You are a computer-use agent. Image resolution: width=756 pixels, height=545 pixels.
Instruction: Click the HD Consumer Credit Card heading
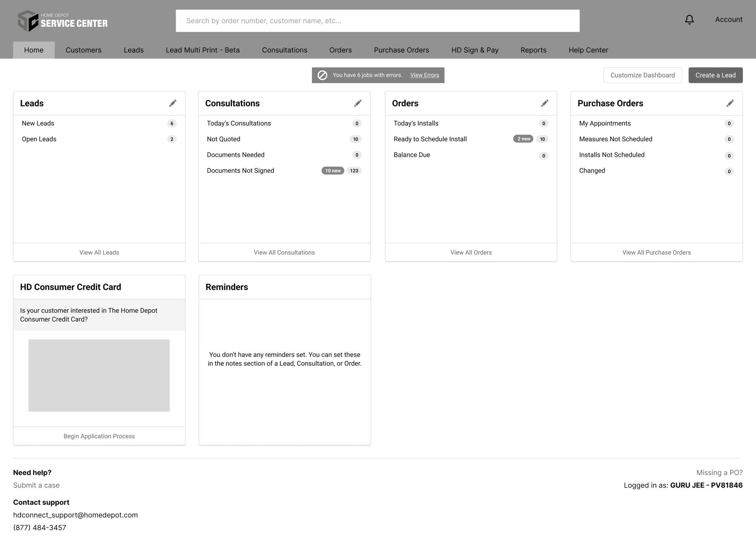71,287
